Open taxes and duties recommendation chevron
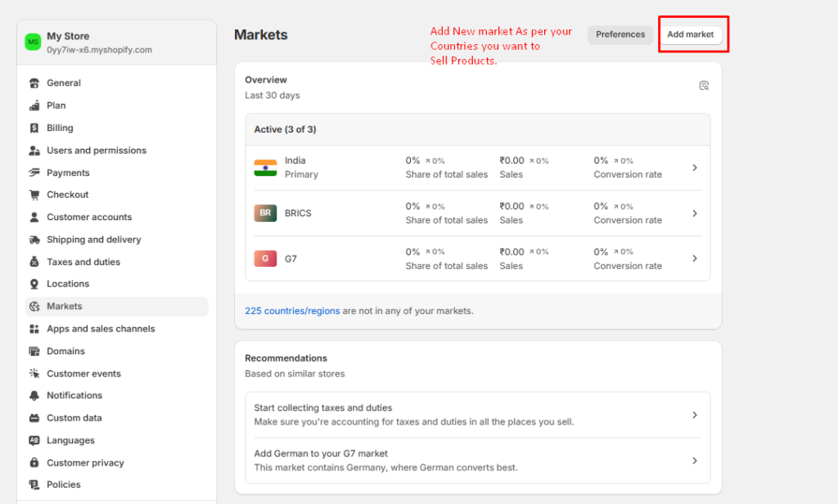Image resolution: width=838 pixels, height=504 pixels. coord(695,415)
